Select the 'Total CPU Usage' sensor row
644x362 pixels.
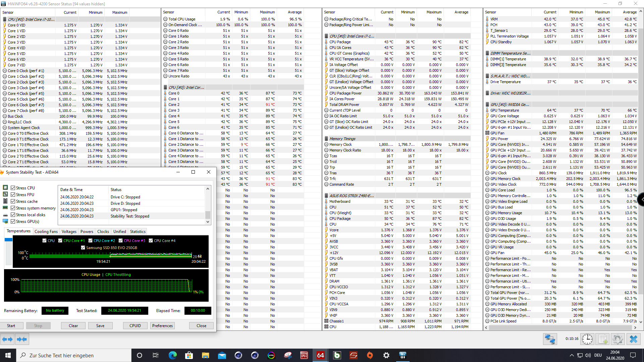(x=233, y=19)
